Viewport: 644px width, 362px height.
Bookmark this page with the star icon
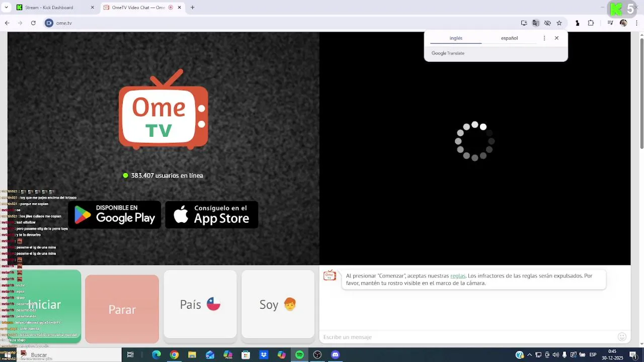(559, 23)
